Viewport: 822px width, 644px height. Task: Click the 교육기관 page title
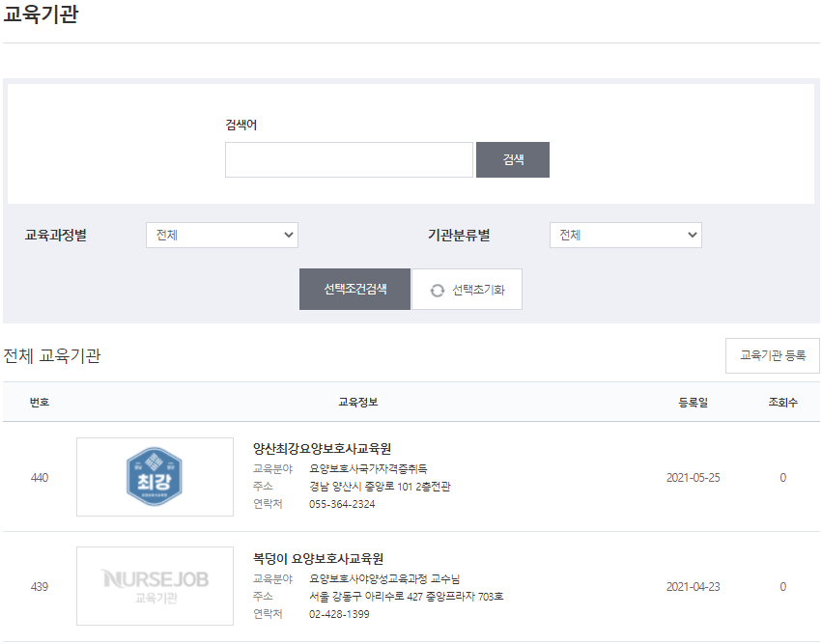pyautogui.click(x=41, y=14)
